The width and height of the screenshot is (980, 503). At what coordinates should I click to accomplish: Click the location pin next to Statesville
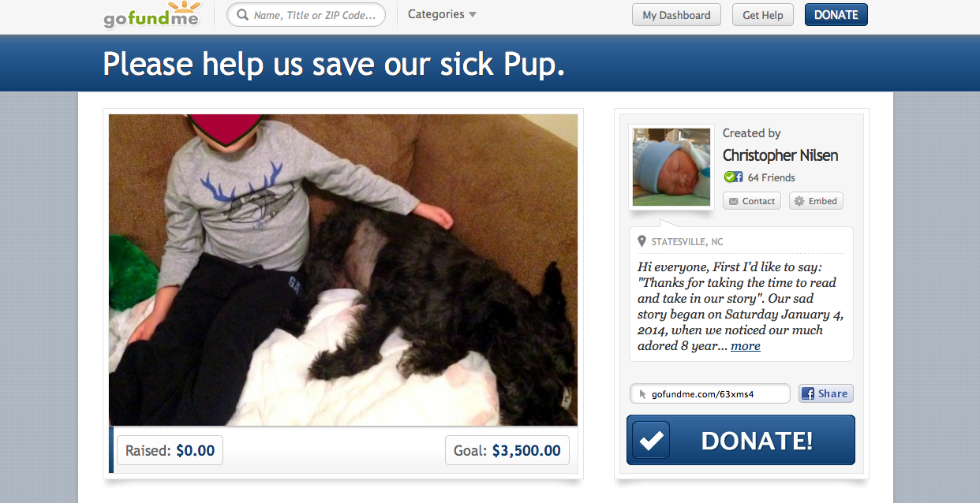(x=642, y=241)
